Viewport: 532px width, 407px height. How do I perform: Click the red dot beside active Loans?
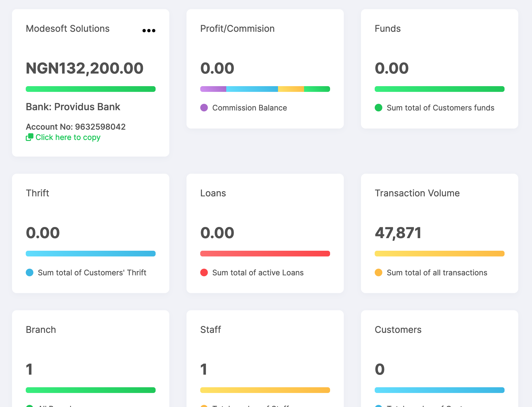204,272
